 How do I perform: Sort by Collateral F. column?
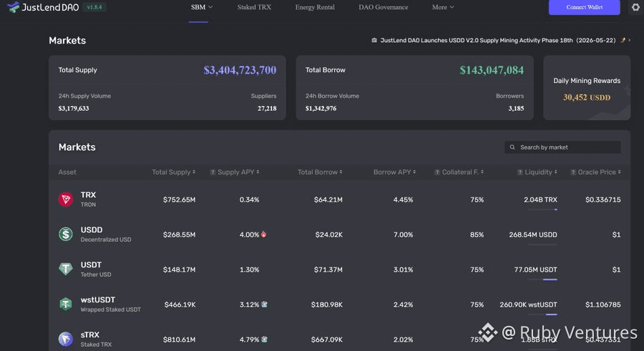[463, 172]
